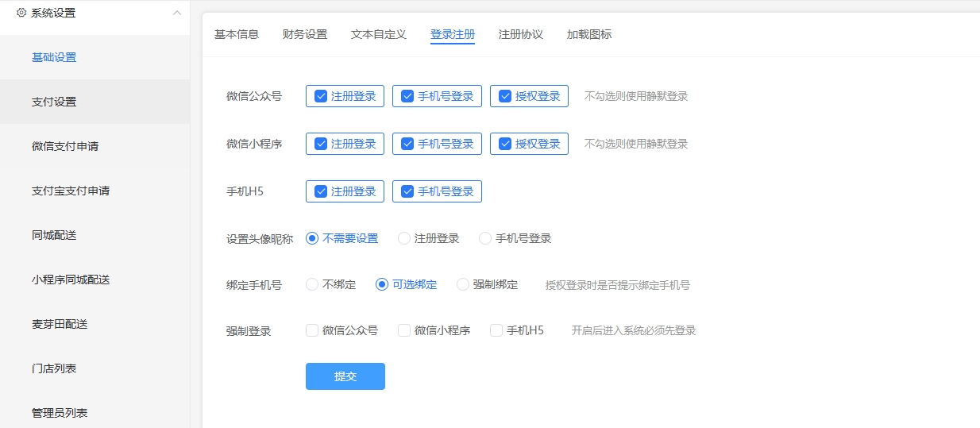Open 同城配送 settings in sidebar

click(54, 235)
